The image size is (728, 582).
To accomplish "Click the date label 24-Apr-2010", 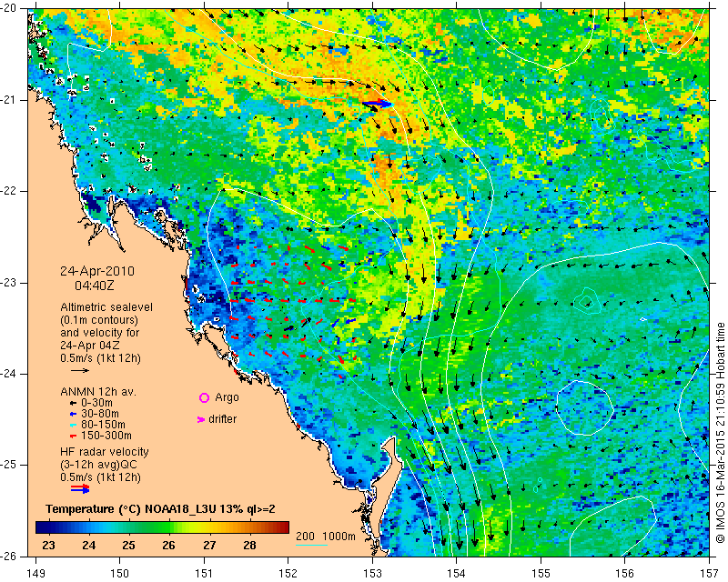I will click(97, 271).
